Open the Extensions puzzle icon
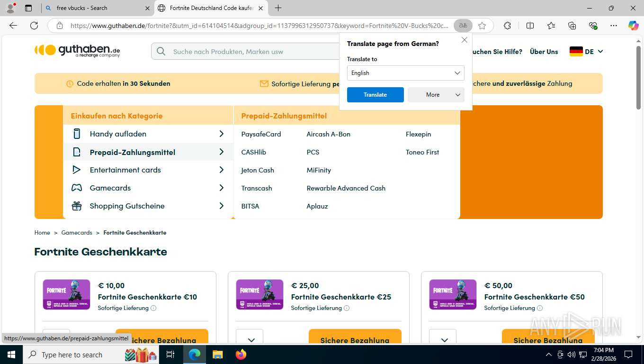644x364 pixels. 507,26
